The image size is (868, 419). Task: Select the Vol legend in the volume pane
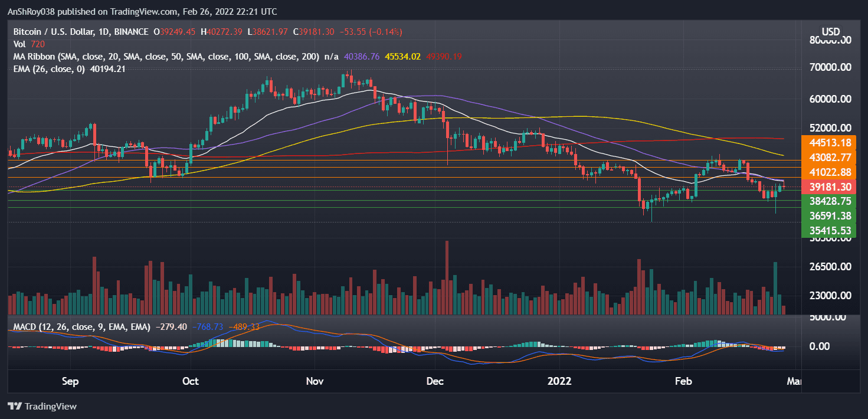[x=20, y=43]
